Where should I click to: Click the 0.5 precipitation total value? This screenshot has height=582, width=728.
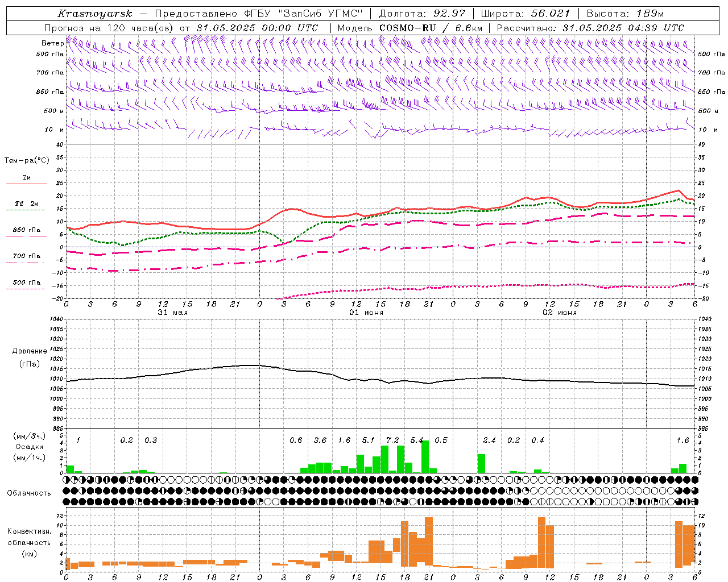tap(441, 440)
